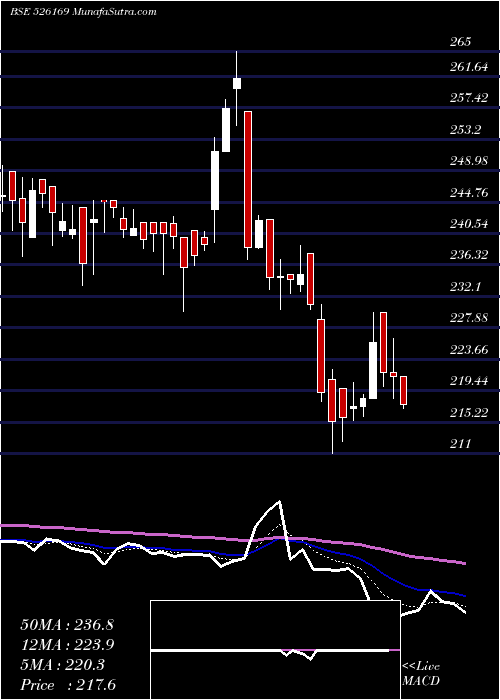Screen dimensions: 500x700
Task: Click the 219.44 price axis label
Action: (469, 381)
